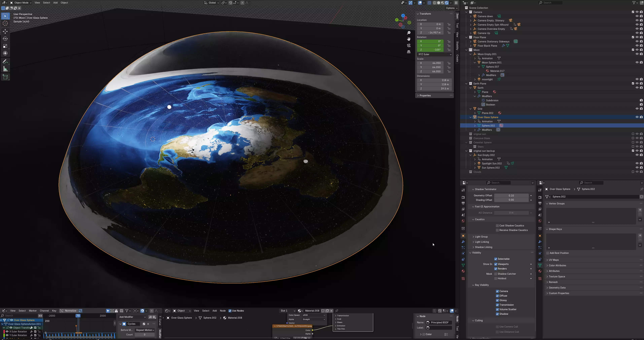The width and height of the screenshot is (644, 340).
Task: Select the Rotate tool
Action: tap(5, 39)
